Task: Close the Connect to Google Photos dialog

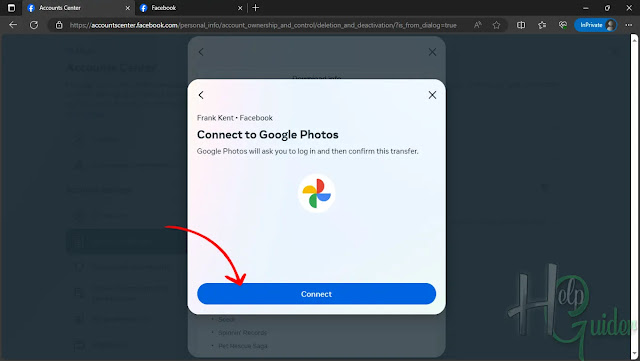Action: (x=432, y=95)
